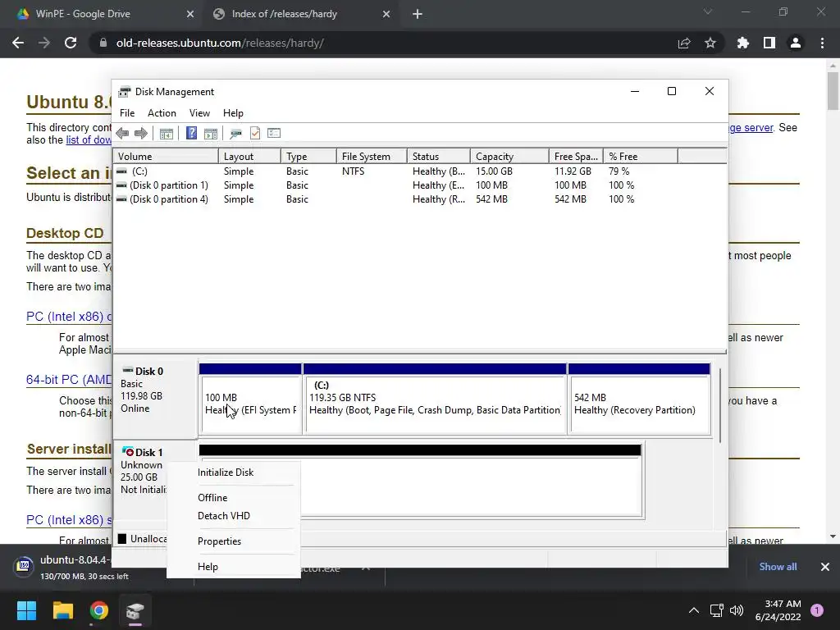This screenshot has width=840, height=630.
Task: Close the WinPE - Google Drive tab
Action: [190, 14]
